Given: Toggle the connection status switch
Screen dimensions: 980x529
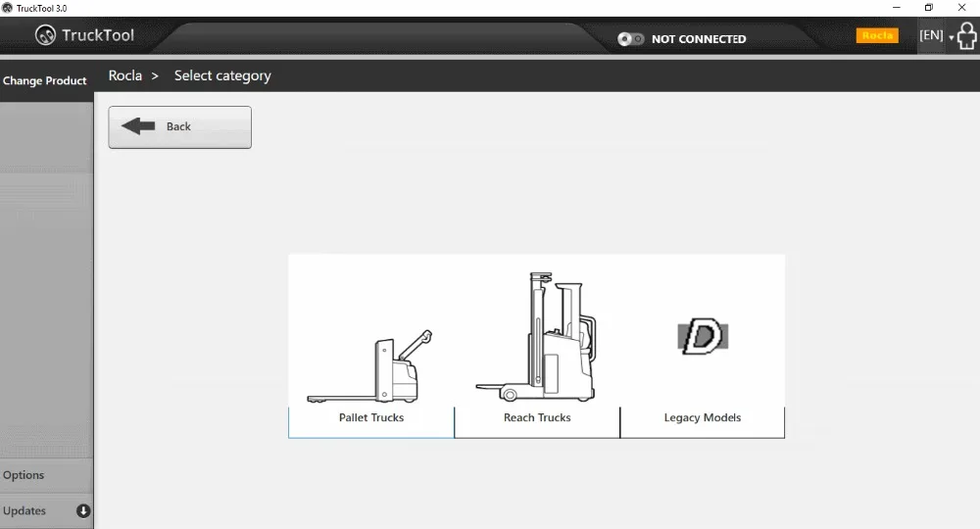Looking at the screenshot, I should (x=630, y=39).
